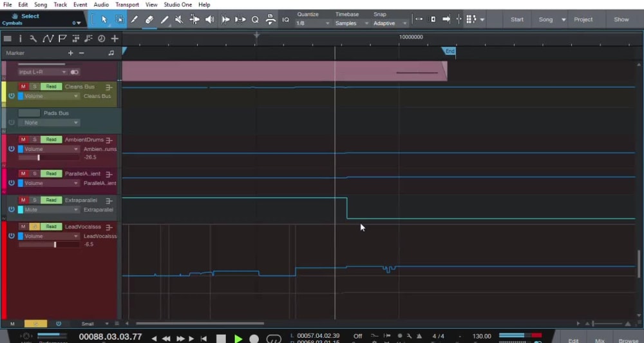
Task: Click the add tracks plus icon
Action: (115, 39)
